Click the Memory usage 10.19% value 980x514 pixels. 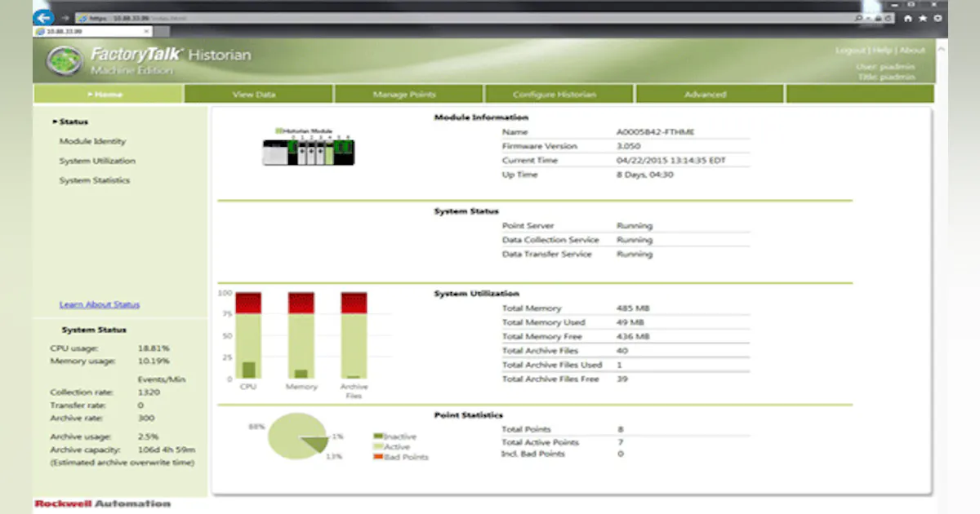[154, 361]
